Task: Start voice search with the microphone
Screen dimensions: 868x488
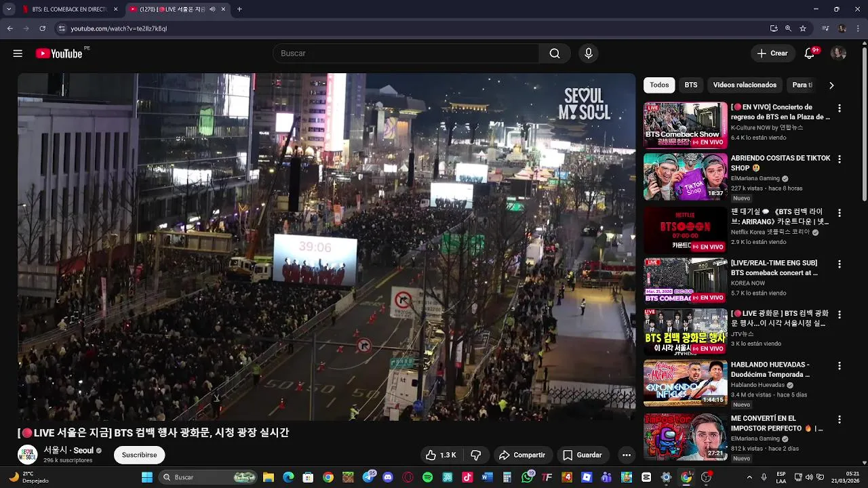Action: pos(588,54)
